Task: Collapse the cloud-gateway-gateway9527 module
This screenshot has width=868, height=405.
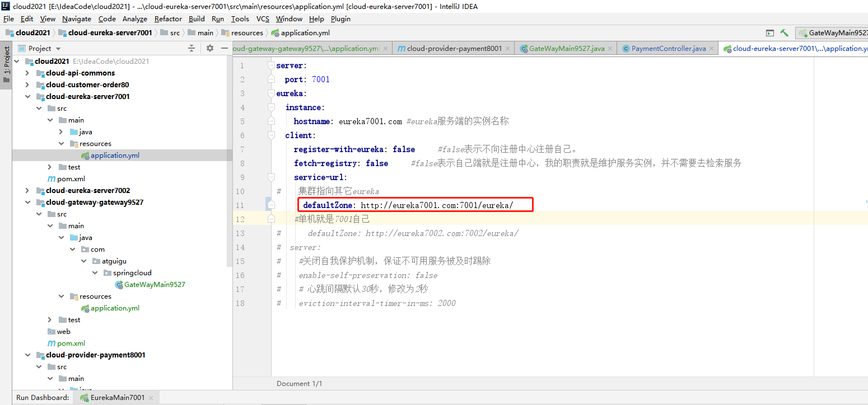Action: point(27,202)
